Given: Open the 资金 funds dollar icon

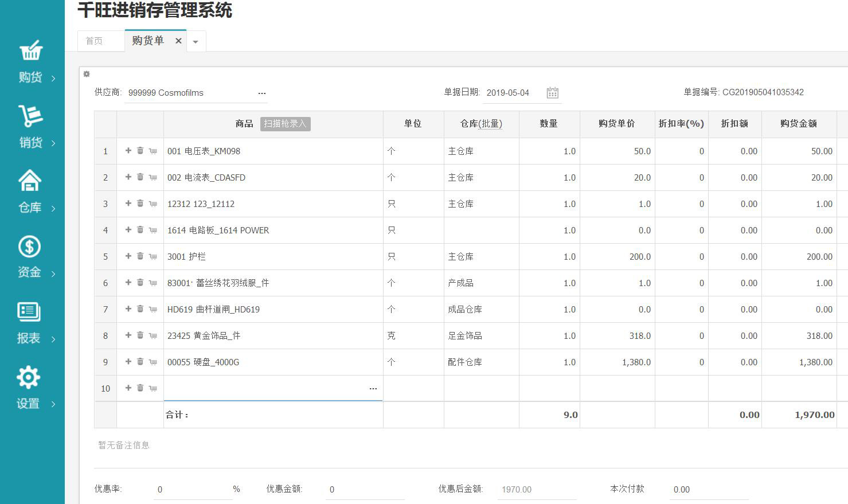Looking at the screenshot, I should pyautogui.click(x=30, y=247).
